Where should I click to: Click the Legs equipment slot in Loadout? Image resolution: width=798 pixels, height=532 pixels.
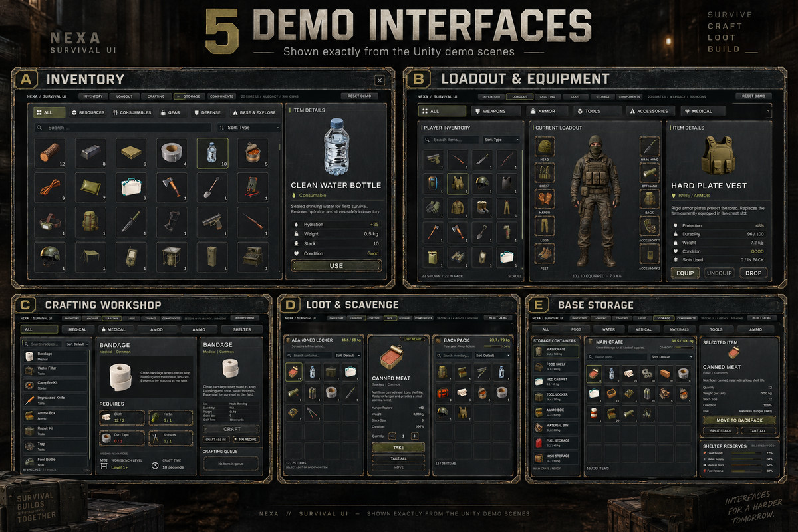pos(545,226)
